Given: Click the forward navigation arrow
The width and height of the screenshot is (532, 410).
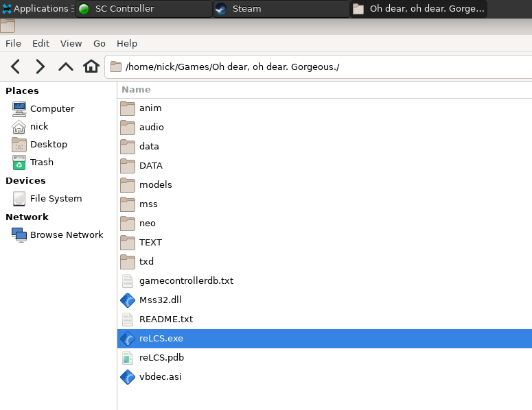Looking at the screenshot, I should (41, 67).
